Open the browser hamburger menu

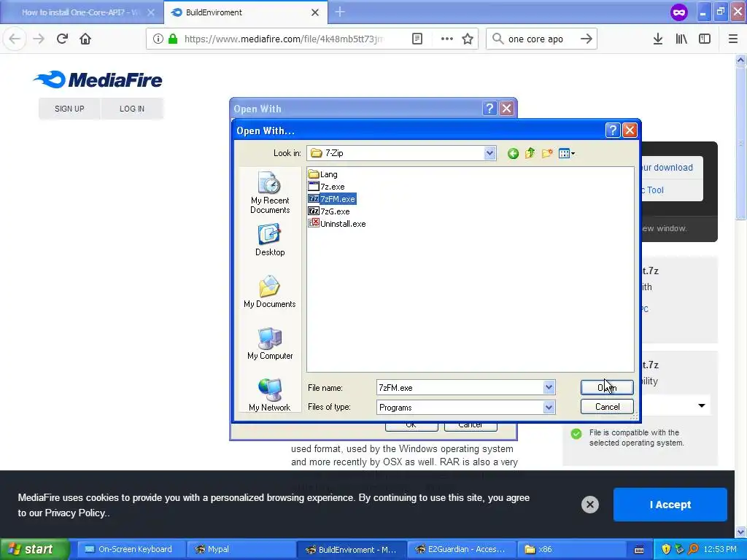click(732, 39)
